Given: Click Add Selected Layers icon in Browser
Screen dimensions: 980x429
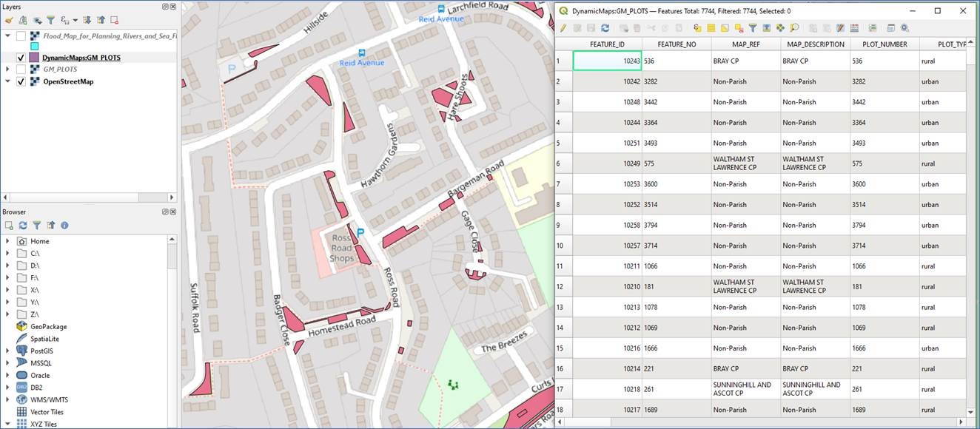Looking at the screenshot, I should [9, 225].
